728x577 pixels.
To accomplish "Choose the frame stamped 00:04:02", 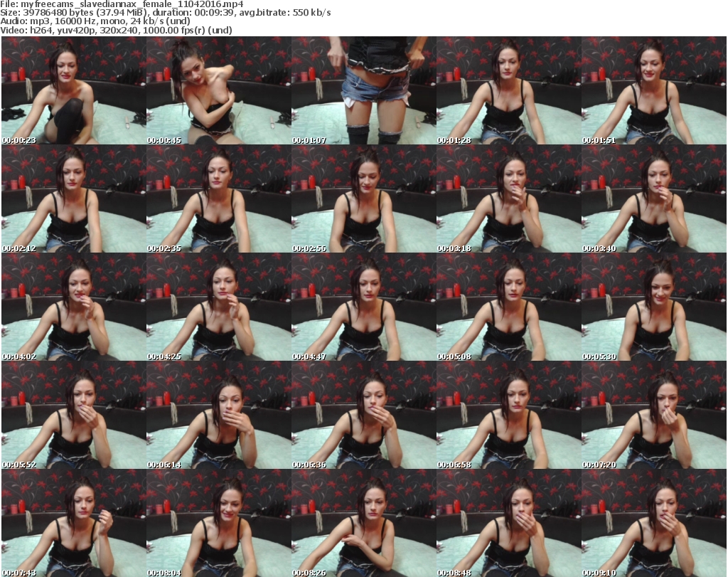I will coord(74,307).
